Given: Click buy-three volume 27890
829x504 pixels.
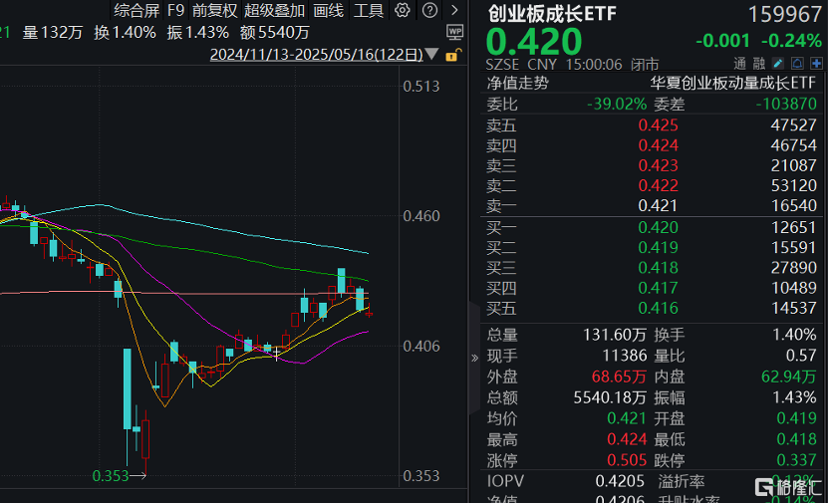Looking at the screenshot, I should coord(793,268).
